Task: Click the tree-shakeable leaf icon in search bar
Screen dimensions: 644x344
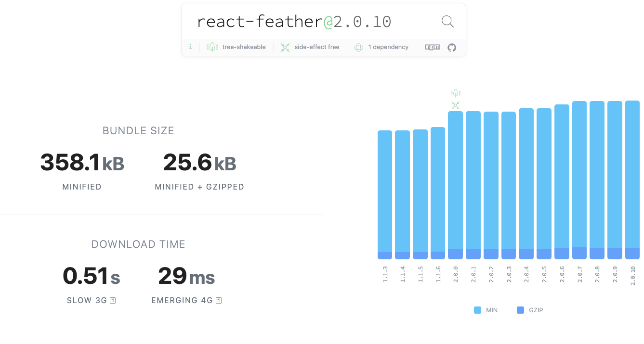Action: click(x=212, y=47)
